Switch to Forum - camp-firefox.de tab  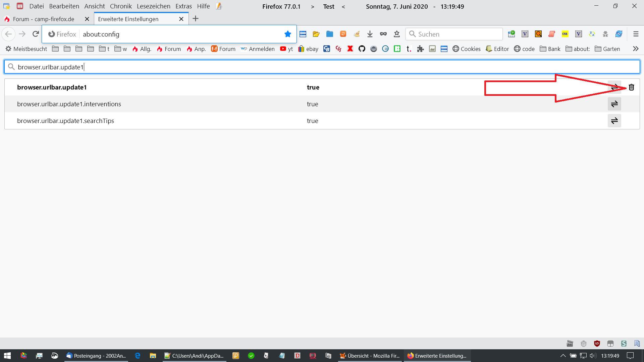(x=43, y=19)
